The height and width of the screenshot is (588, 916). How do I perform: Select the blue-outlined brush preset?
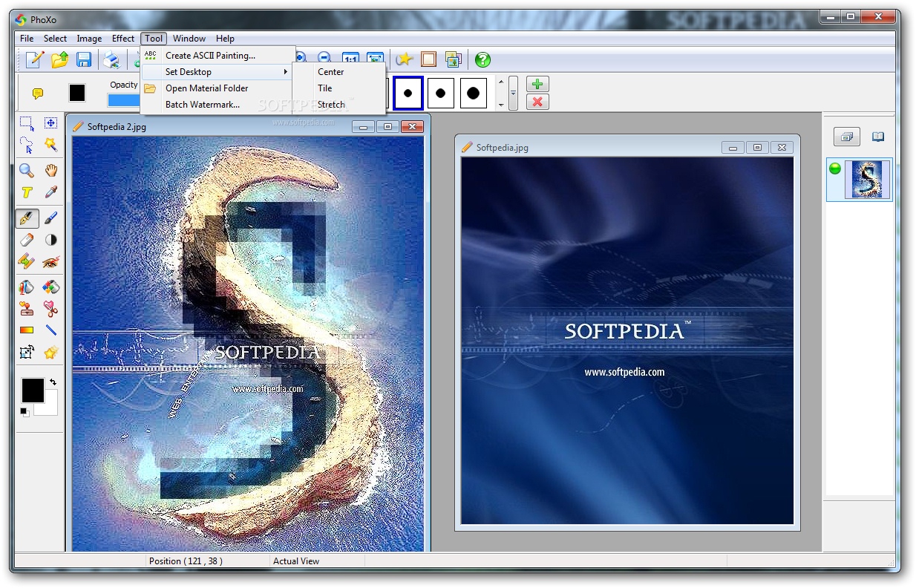coord(408,94)
